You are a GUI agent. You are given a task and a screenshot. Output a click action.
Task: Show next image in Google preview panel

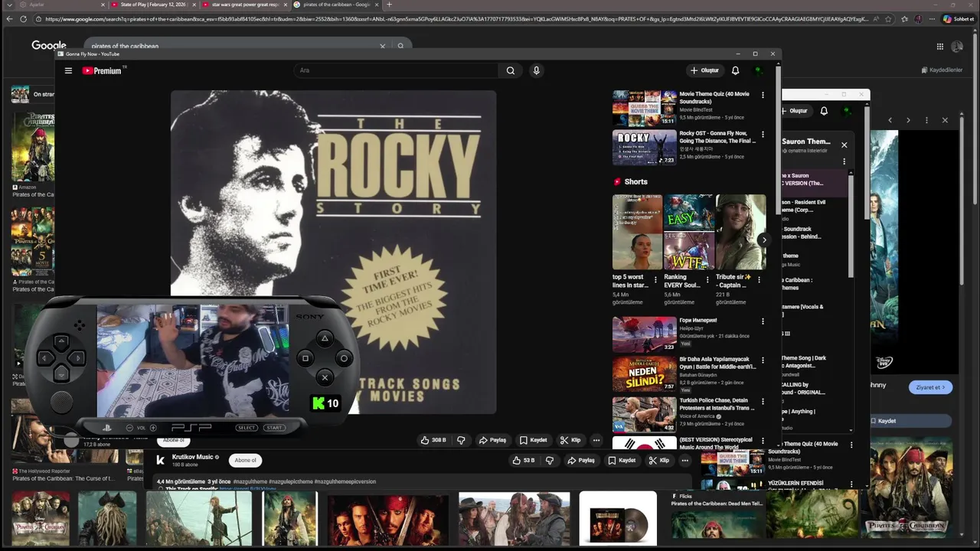click(x=908, y=120)
